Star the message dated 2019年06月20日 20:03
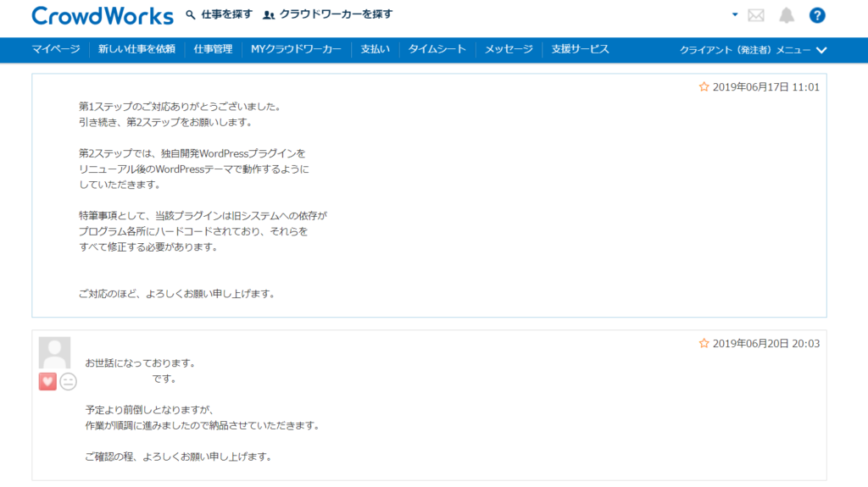 pos(704,343)
